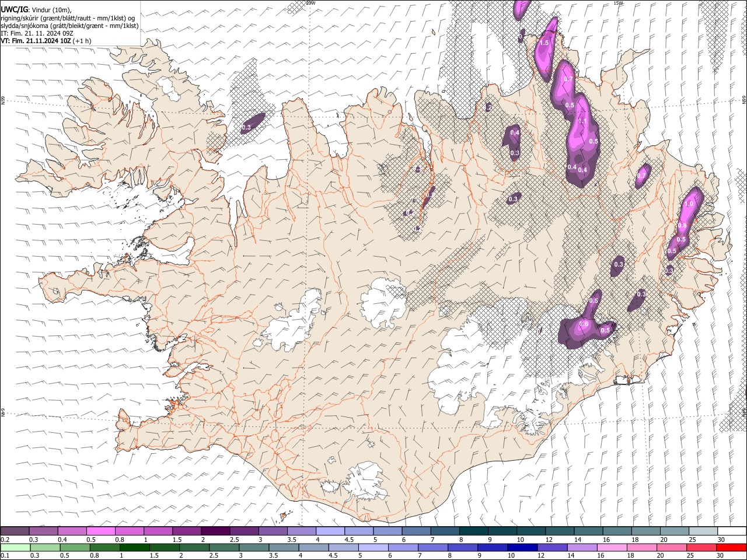
Task: Click the 'slydda/snjókoma' legend description line
Action: (x=69, y=26)
